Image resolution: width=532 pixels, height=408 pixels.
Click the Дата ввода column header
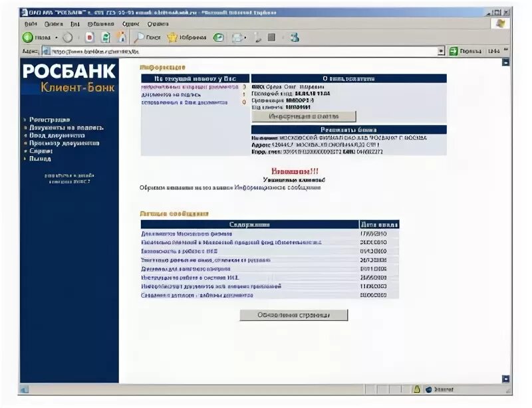pos(379,225)
